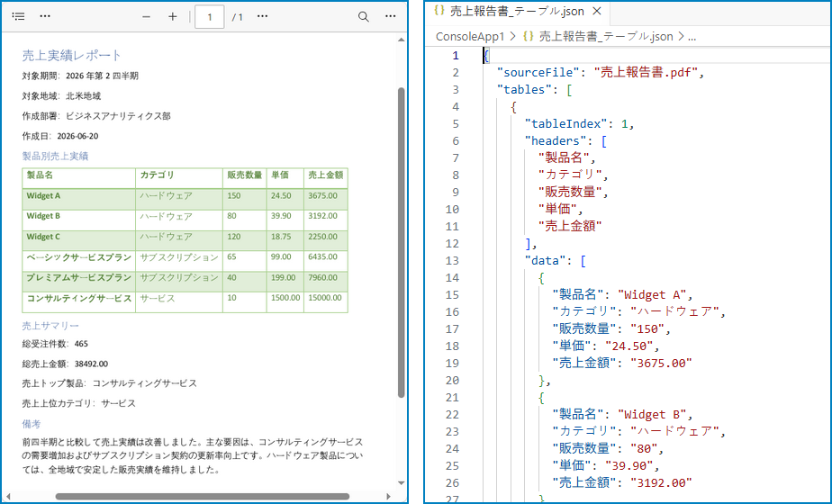Image resolution: width=832 pixels, height=504 pixels.
Task: Click the "Widget A" JSON value
Action: click(x=652, y=294)
